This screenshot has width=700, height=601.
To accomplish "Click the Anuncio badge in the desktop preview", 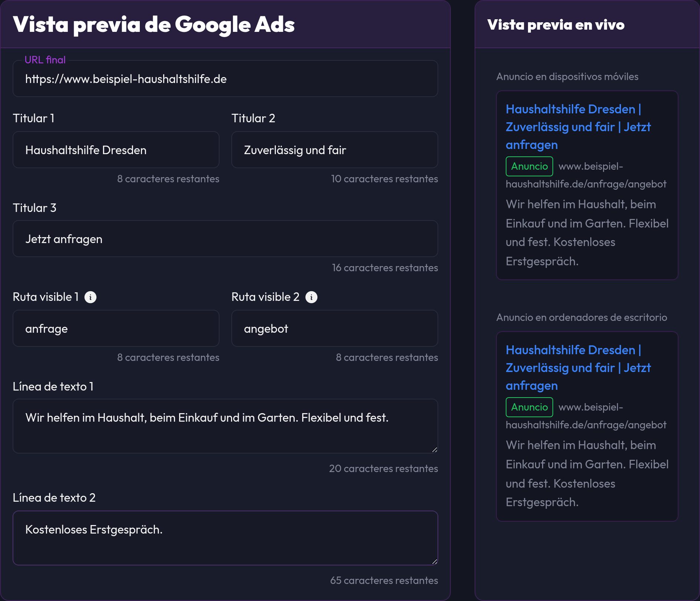I will [x=529, y=407].
